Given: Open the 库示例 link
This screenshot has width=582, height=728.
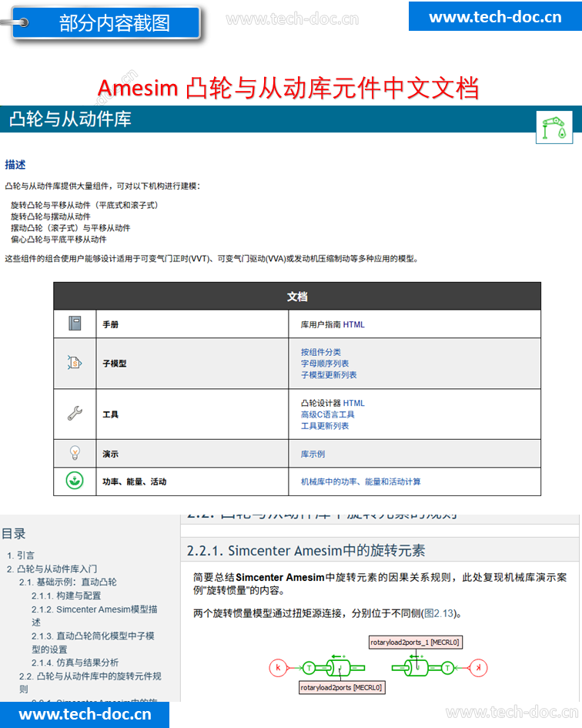Looking at the screenshot, I should click(x=313, y=454).
